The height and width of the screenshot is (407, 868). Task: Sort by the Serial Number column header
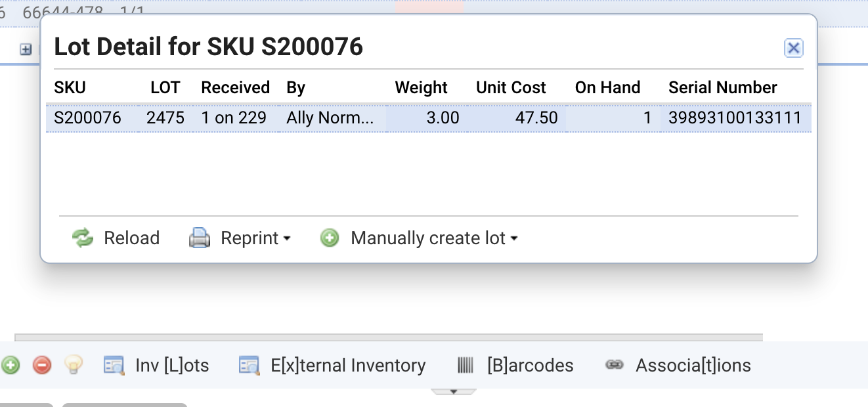(x=723, y=88)
